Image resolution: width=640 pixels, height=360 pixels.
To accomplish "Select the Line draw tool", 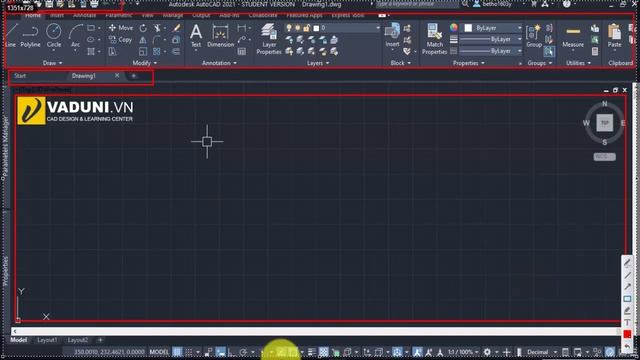I will [11, 36].
